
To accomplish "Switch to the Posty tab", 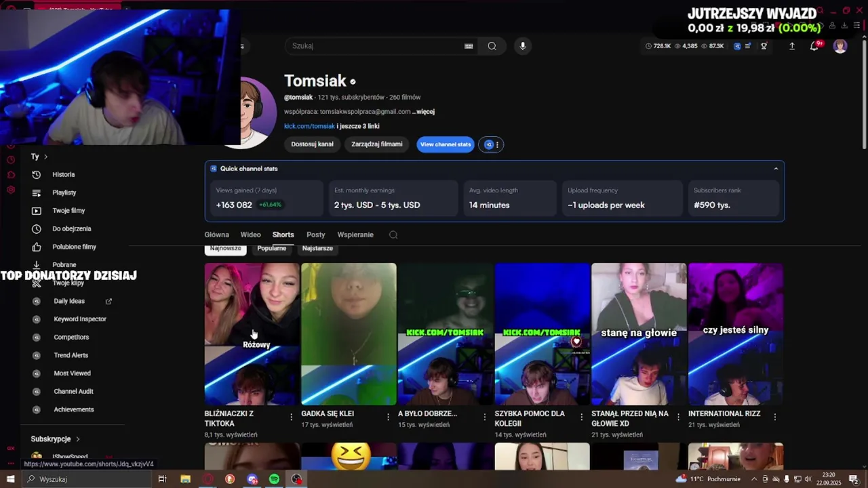I will [316, 235].
